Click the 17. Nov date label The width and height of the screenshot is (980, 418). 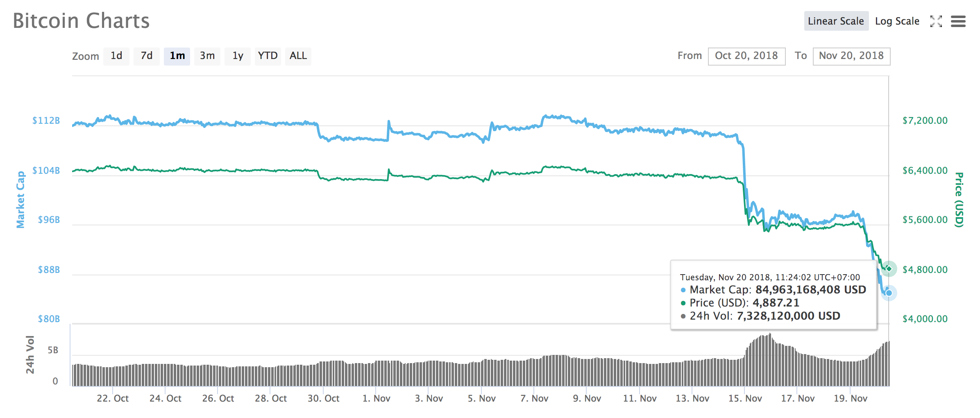pyautogui.click(x=798, y=398)
